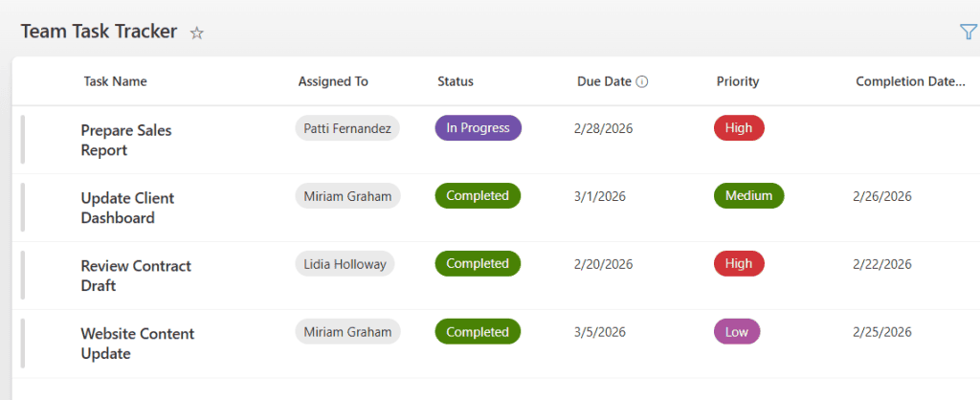Click the Due Date info icon
Viewport: 980px width, 400px height.
tap(642, 82)
